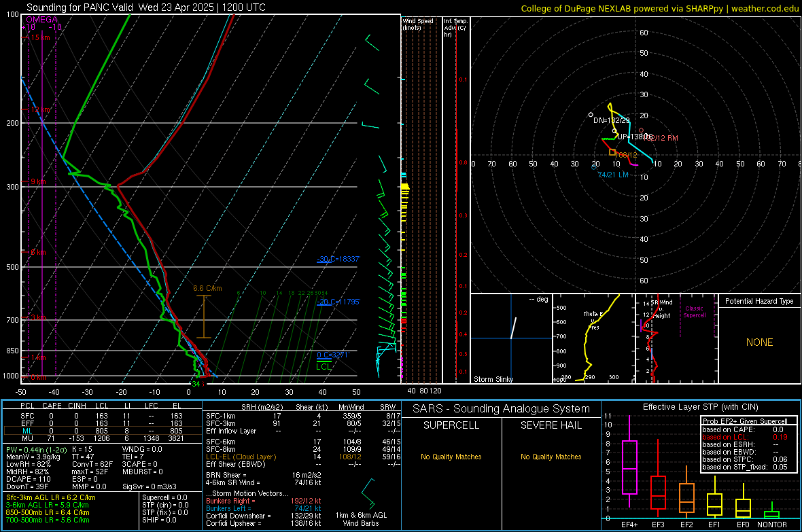Select the SFC-1km shear row

tap(303, 416)
